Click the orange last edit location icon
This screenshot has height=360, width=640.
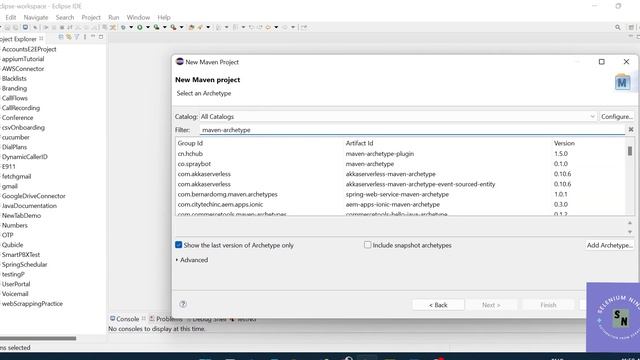pos(268,27)
